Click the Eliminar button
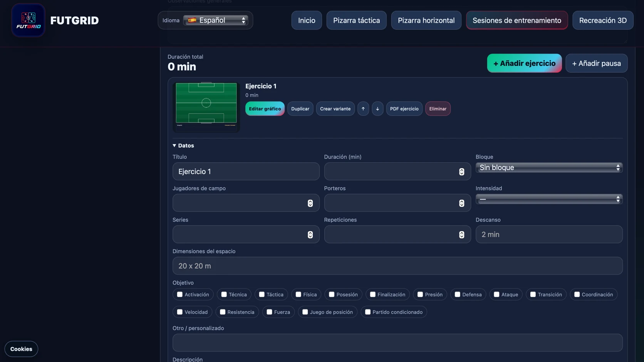The width and height of the screenshot is (644, 362). tap(438, 109)
